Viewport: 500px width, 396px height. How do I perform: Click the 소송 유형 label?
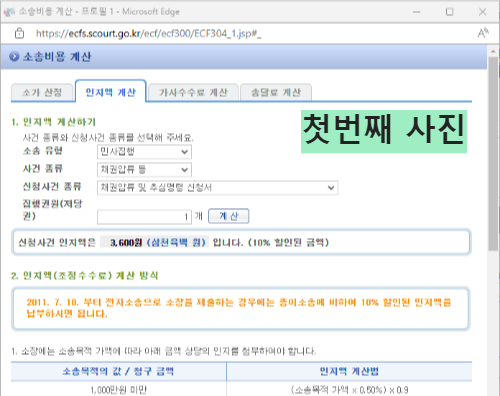43,151
